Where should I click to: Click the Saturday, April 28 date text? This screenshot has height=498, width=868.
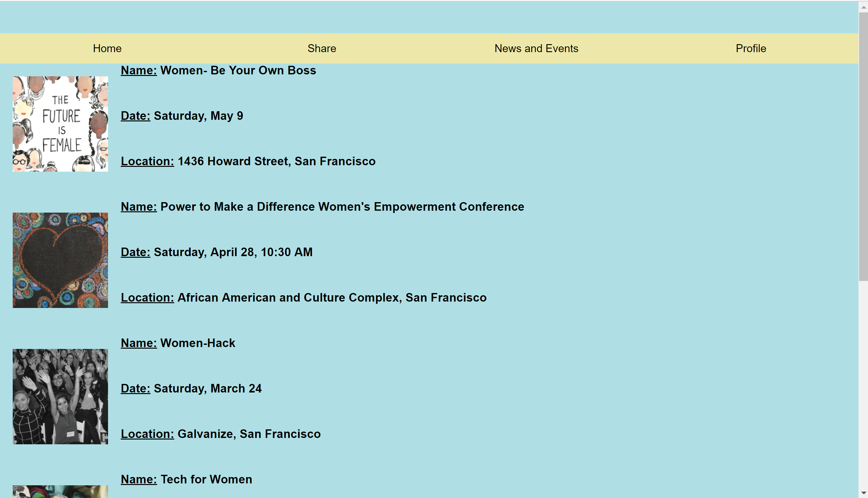tap(233, 252)
